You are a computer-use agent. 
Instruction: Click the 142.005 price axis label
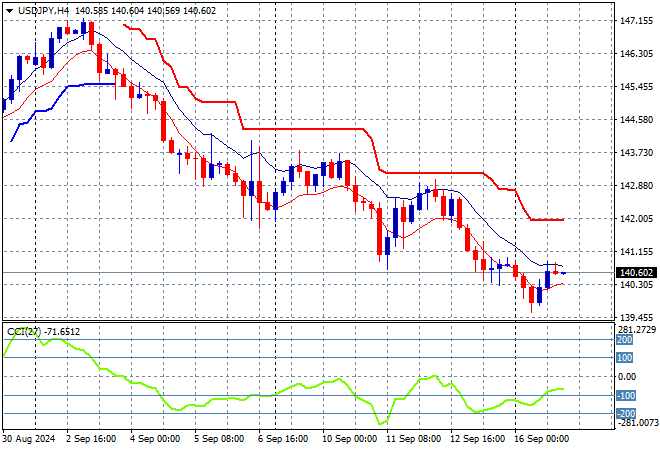coord(637,219)
